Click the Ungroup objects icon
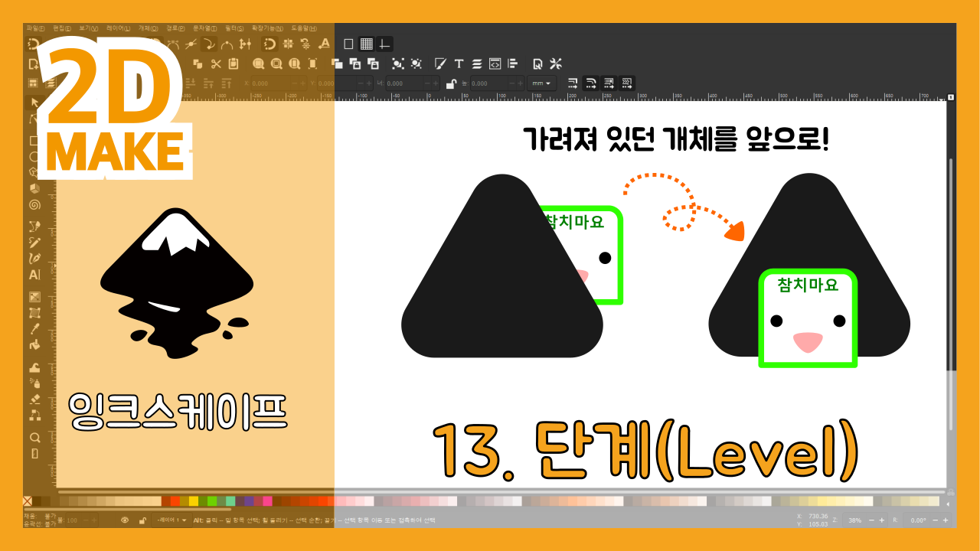Image resolution: width=980 pixels, height=551 pixels. (x=416, y=64)
